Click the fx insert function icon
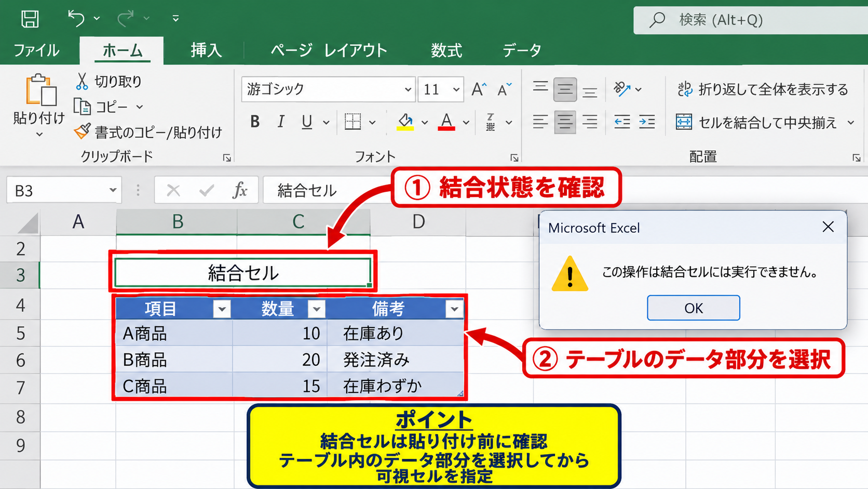868x489 pixels. pos(239,191)
